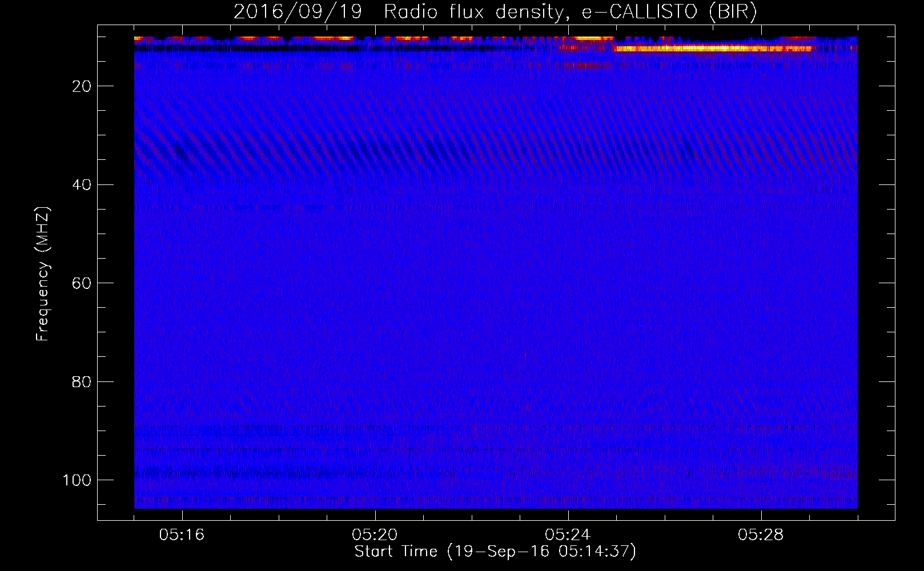Click the "Frequency (MHZ)" axis label
Image resolution: width=924 pixels, height=571 pixels.
(x=43, y=274)
